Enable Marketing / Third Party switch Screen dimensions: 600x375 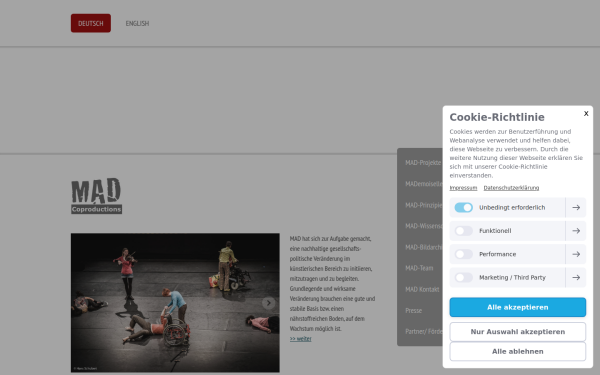[x=463, y=277]
